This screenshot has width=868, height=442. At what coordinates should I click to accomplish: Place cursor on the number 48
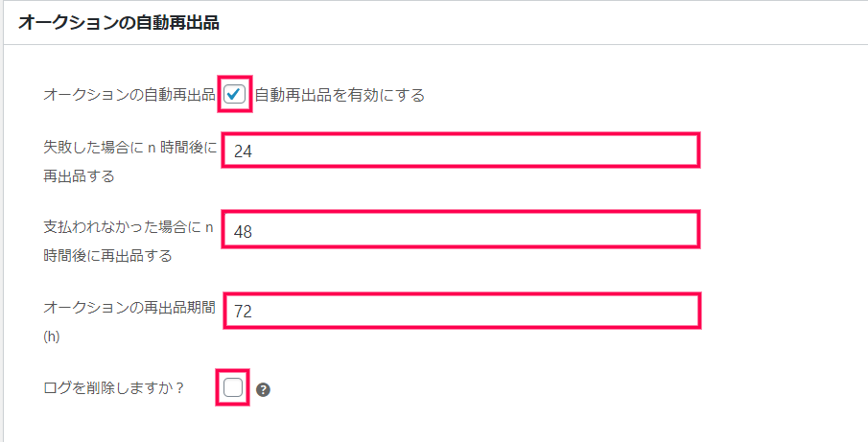coord(243,231)
